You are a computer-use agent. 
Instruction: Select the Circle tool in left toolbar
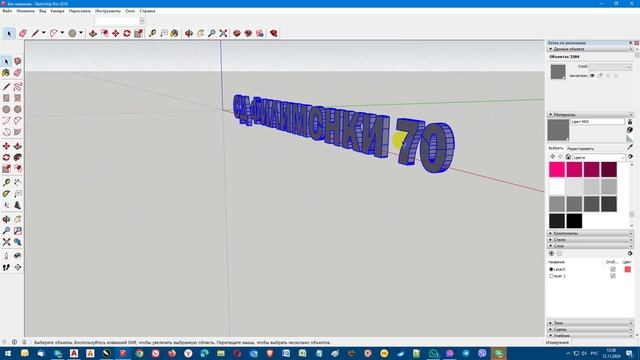6,109
